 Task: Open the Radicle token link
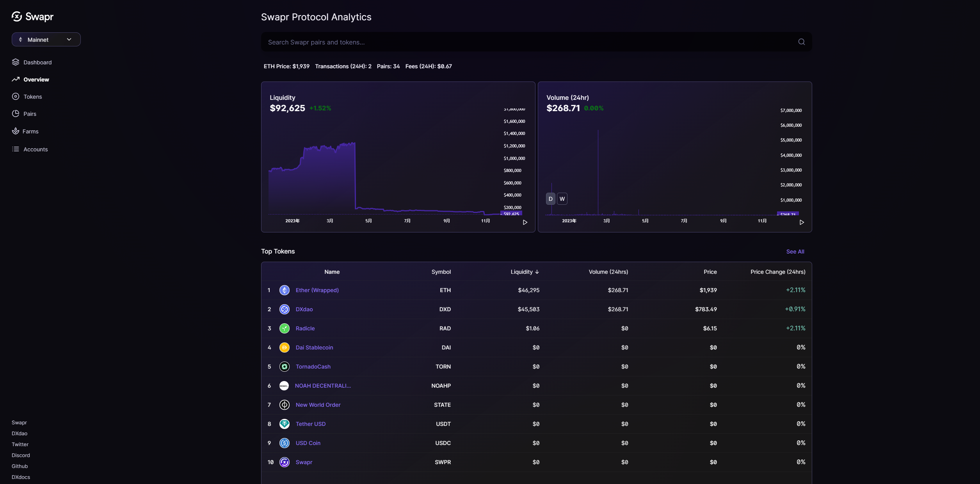point(305,328)
